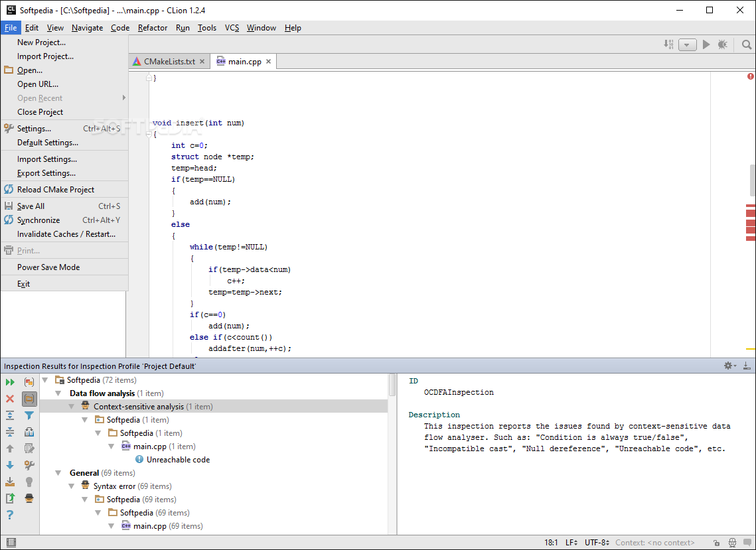Hide the inspection results panel icon
756x550 pixels.
tap(747, 366)
